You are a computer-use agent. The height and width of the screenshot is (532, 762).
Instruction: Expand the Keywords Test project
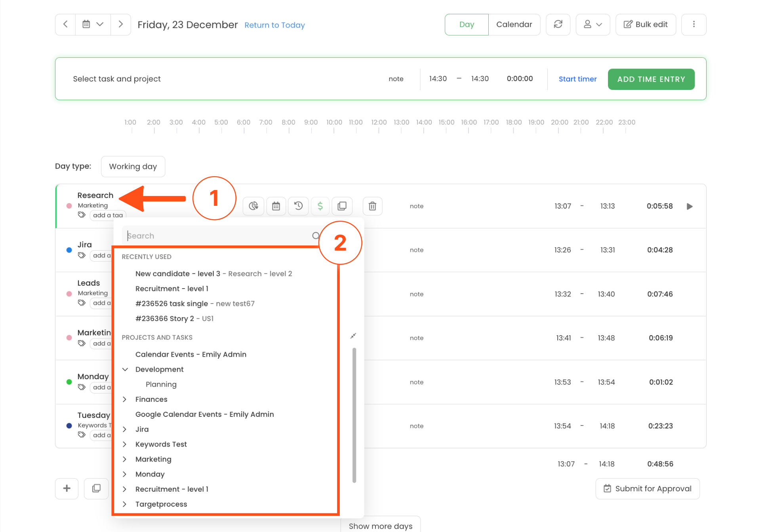coord(125,444)
